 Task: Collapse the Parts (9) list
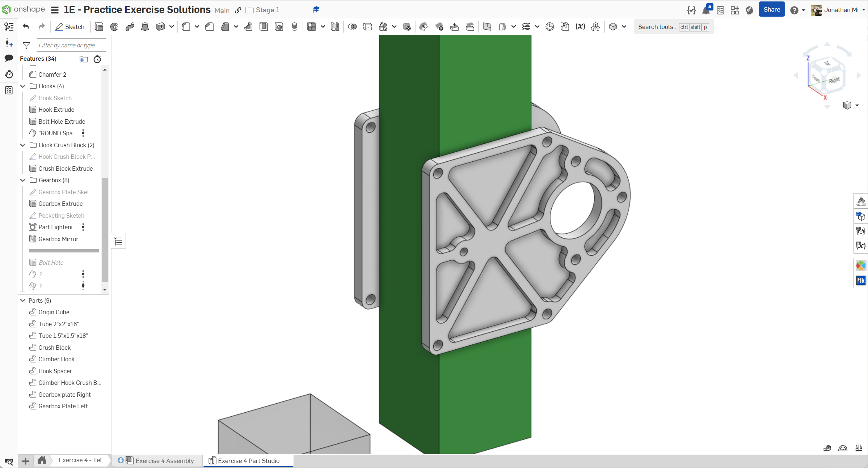point(23,301)
